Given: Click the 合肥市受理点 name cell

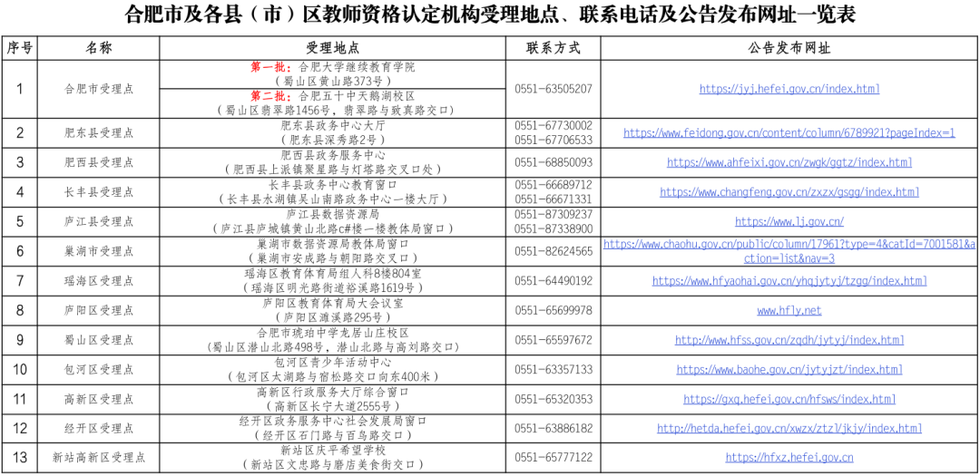Looking at the screenshot, I should pos(99,89).
